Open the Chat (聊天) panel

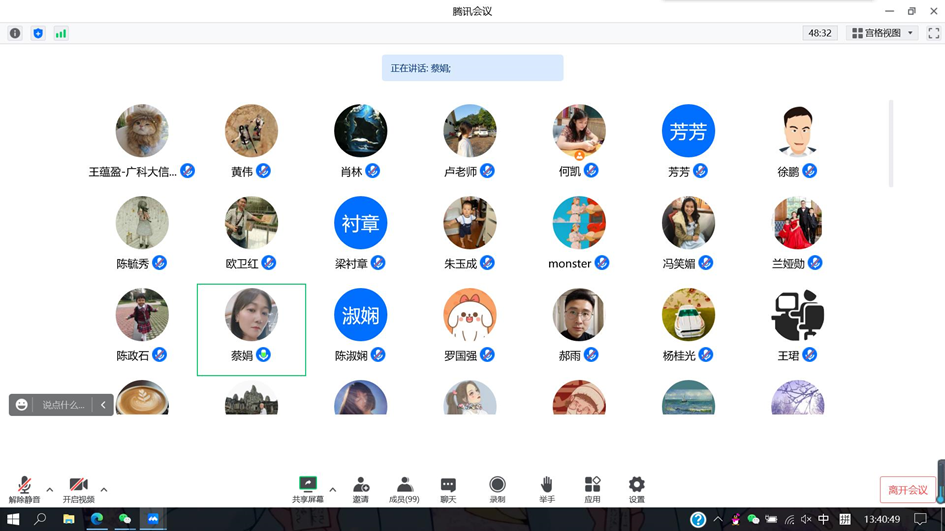click(448, 488)
